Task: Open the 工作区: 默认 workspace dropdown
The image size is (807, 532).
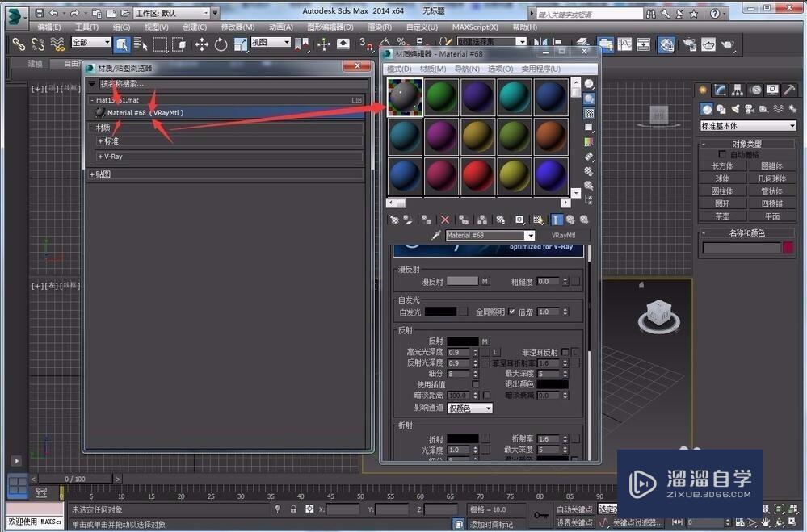Action: tap(172, 13)
